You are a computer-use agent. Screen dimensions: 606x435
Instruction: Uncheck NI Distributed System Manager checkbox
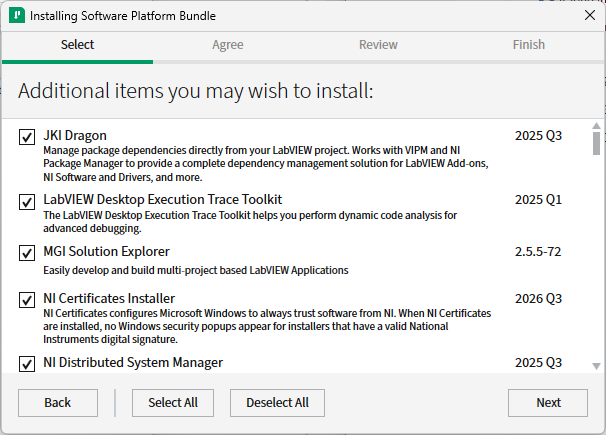[x=27, y=364]
